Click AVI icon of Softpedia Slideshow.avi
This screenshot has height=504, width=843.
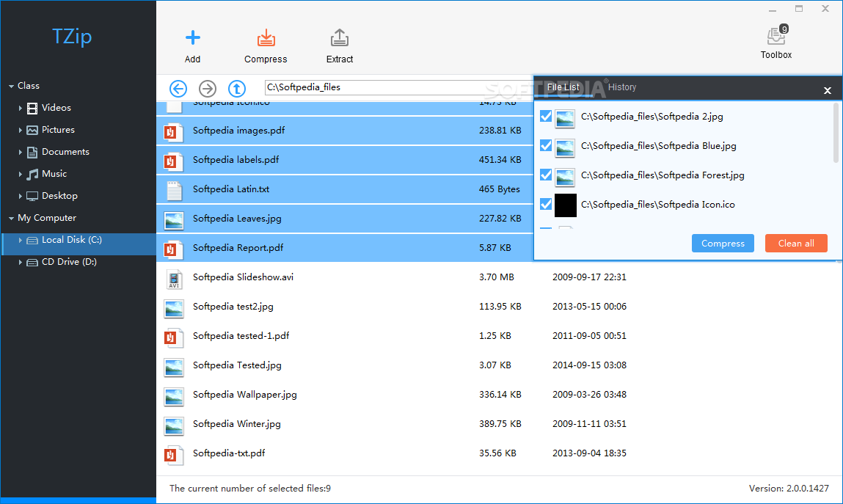tap(174, 278)
